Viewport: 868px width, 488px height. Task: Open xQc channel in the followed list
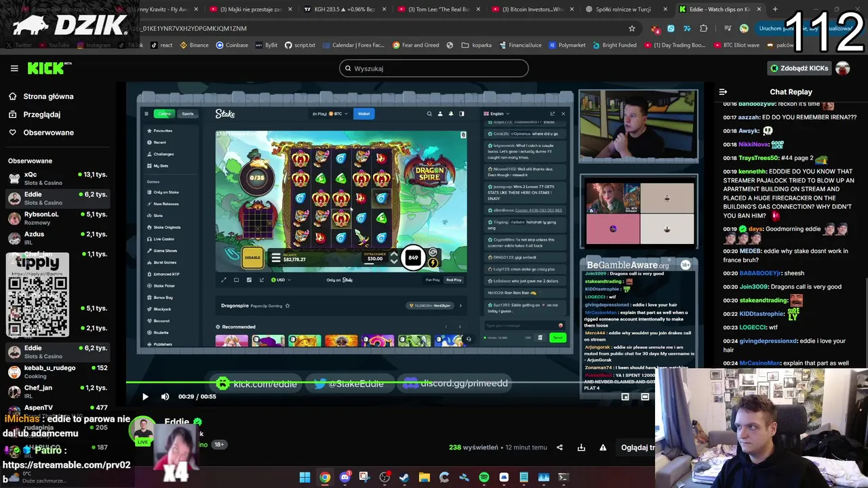pyautogui.click(x=58, y=178)
